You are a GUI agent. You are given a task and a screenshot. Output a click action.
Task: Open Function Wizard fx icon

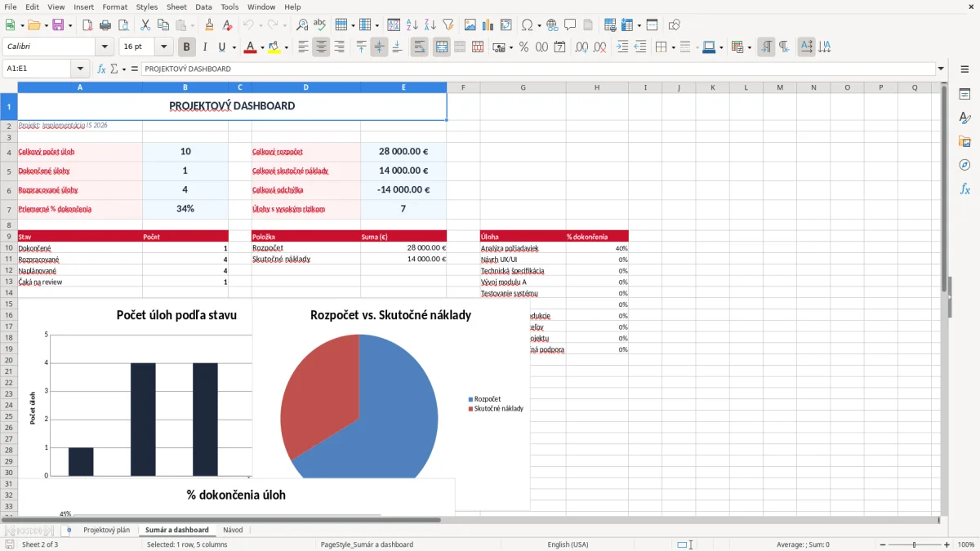click(102, 69)
